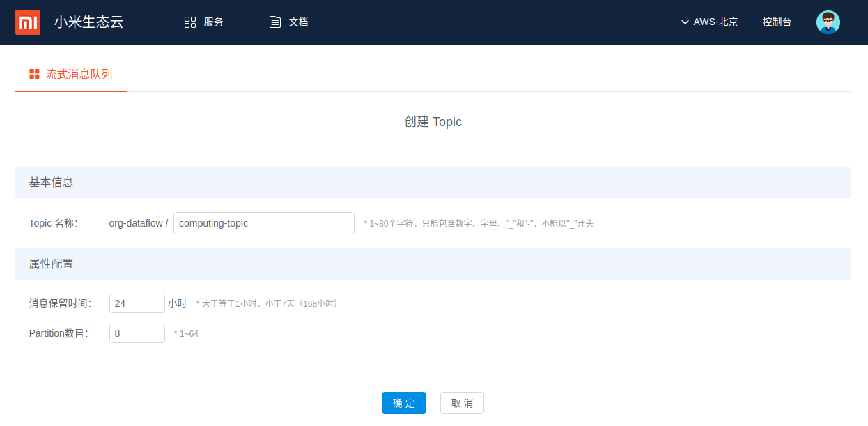The width and height of the screenshot is (868, 426).
Task: Select the AWS-北京 region label
Action: click(x=715, y=22)
